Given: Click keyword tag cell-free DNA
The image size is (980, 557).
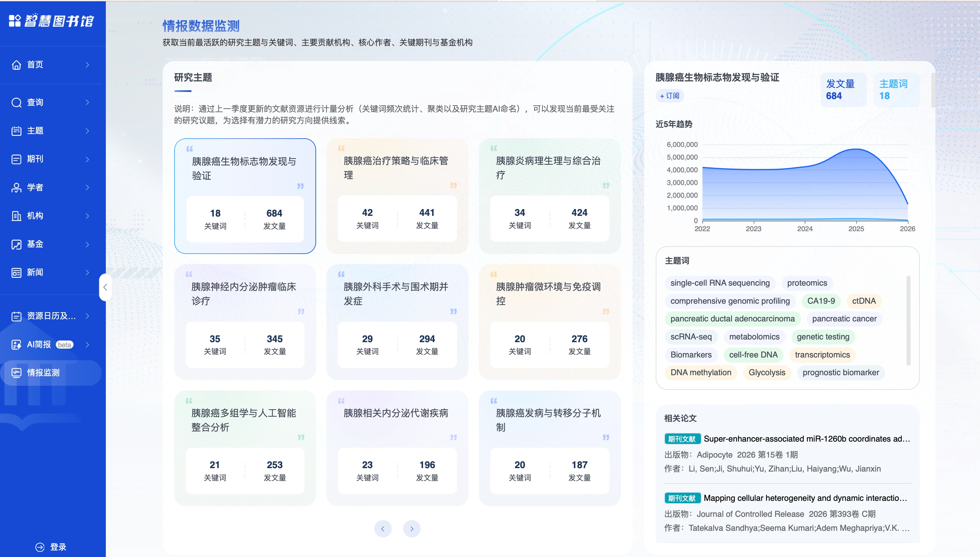Looking at the screenshot, I should tap(753, 355).
